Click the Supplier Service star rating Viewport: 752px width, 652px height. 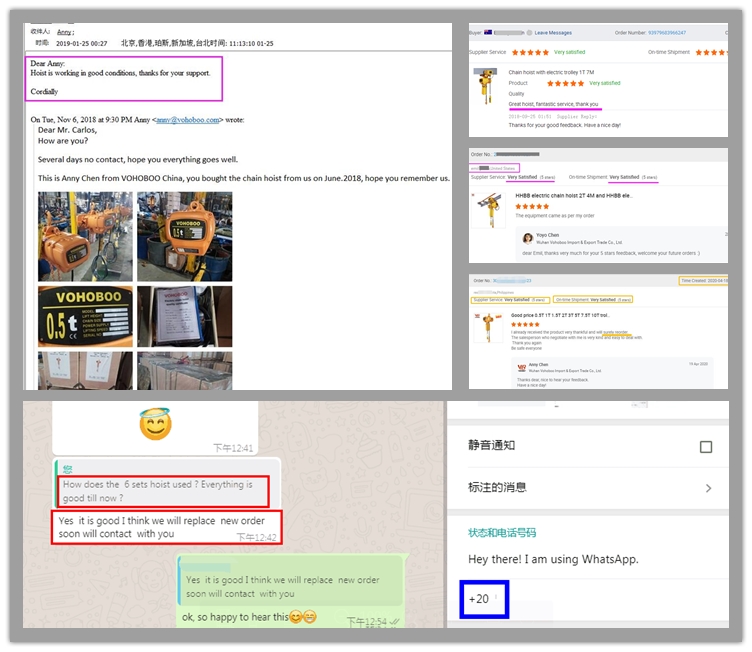pyautogui.click(x=530, y=52)
